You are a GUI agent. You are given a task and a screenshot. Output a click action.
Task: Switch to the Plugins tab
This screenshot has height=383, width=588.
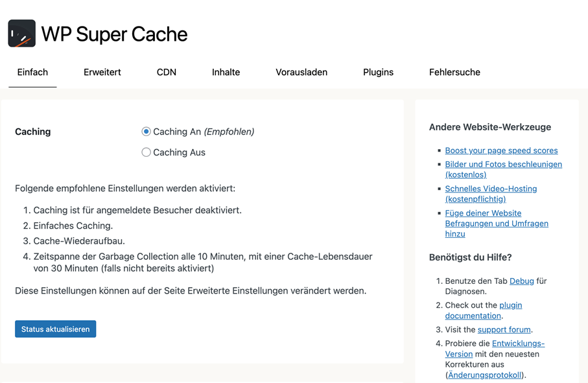pyautogui.click(x=378, y=72)
